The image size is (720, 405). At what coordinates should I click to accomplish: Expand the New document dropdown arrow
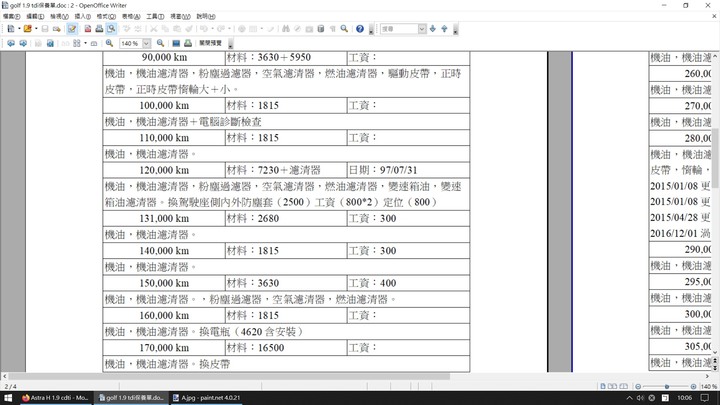pos(19,29)
